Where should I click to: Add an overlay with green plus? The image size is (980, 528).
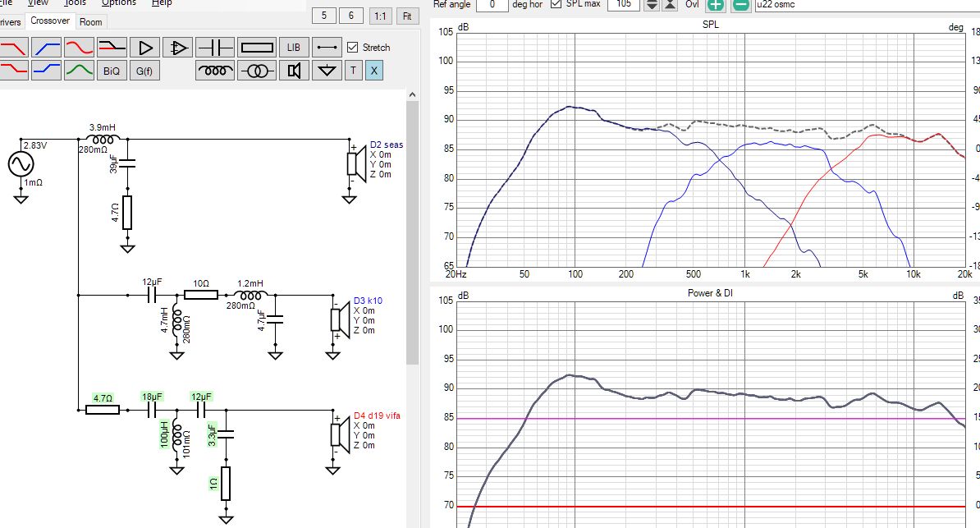pyautogui.click(x=716, y=4)
